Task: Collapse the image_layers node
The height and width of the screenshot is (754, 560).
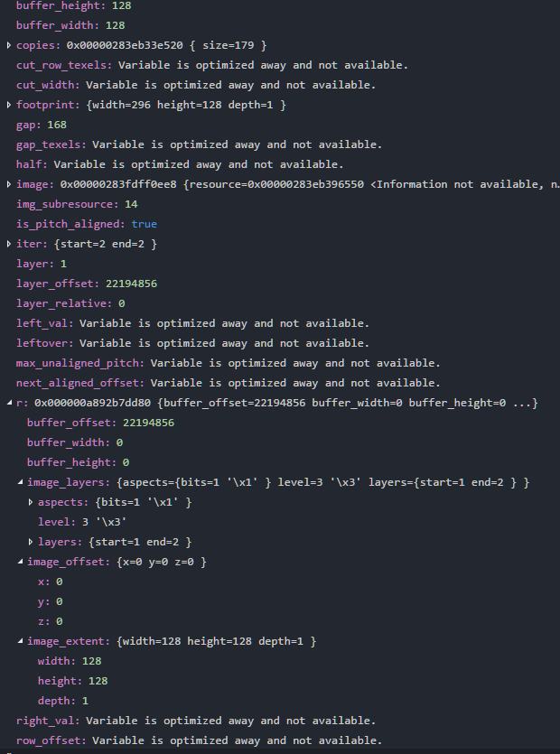Action: pos(21,481)
